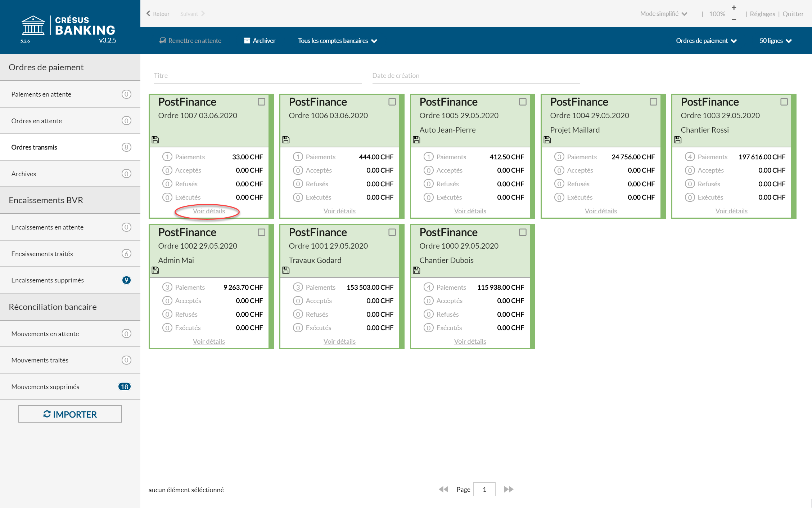Select the Ordre 1005 Auto Jean-Pierre checkbox
Viewport: 812px width, 508px height.
tap(523, 102)
